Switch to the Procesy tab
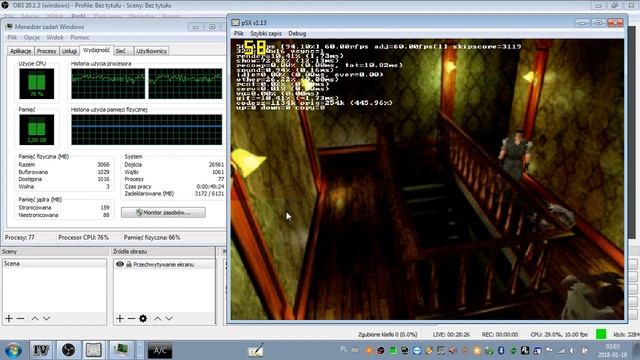This screenshot has width=640, height=360. [x=47, y=51]
